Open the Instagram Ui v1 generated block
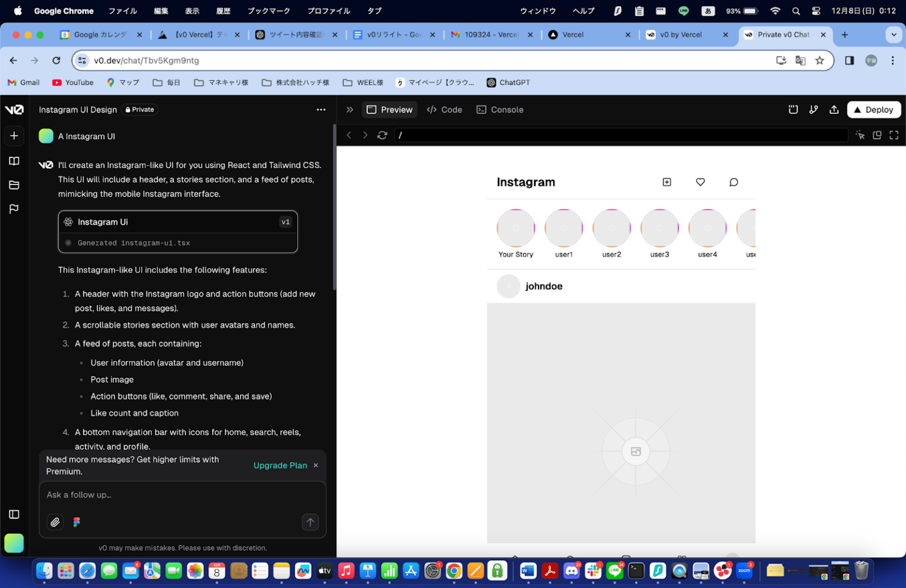Viewport: 906px width, 588px height. (x=178, y=231)
